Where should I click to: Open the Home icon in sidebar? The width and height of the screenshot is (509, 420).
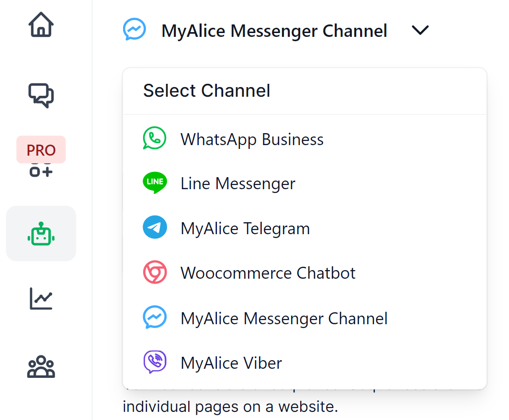pyautogui.click(x=41, y=25)
